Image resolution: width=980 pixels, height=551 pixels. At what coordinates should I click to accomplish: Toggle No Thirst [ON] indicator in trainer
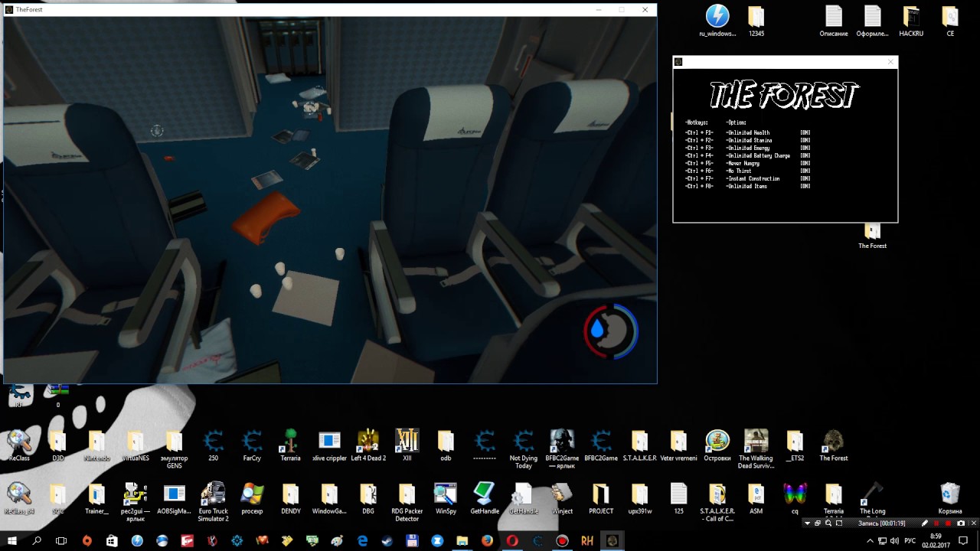[805, 171]
